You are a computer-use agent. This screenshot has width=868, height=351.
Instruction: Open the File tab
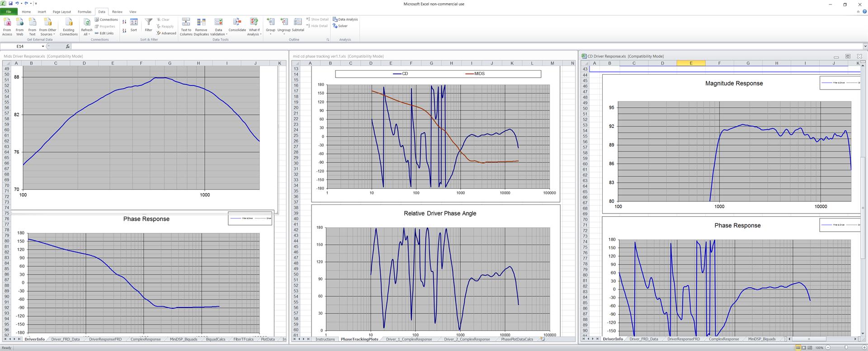(9, 12)
